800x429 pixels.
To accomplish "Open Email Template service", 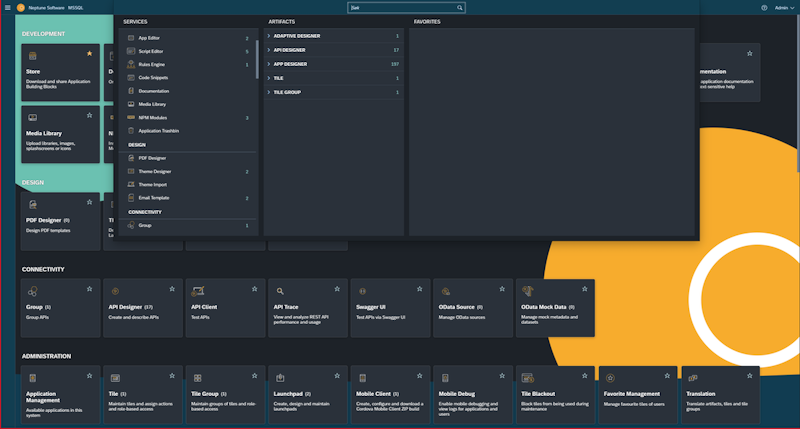I will click(188, 198).
